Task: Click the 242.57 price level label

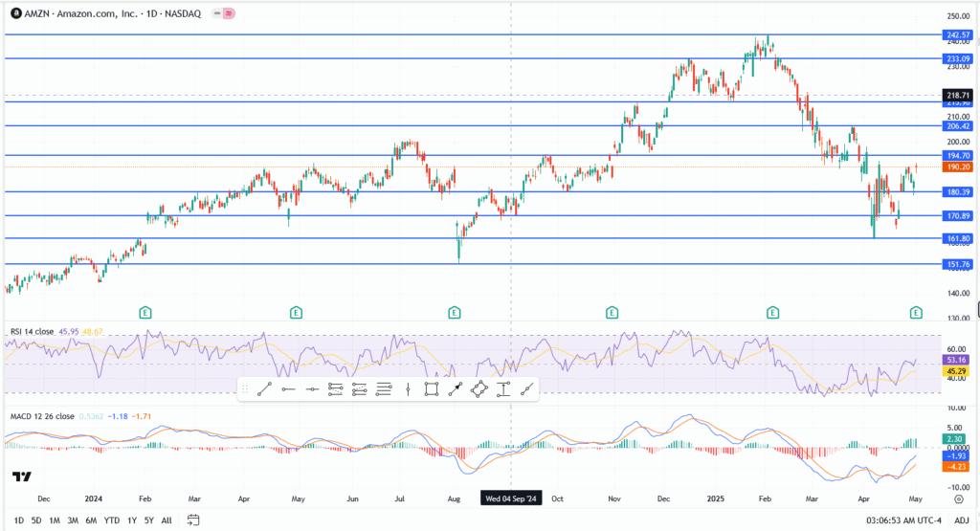Action: [x=958, y=34]
